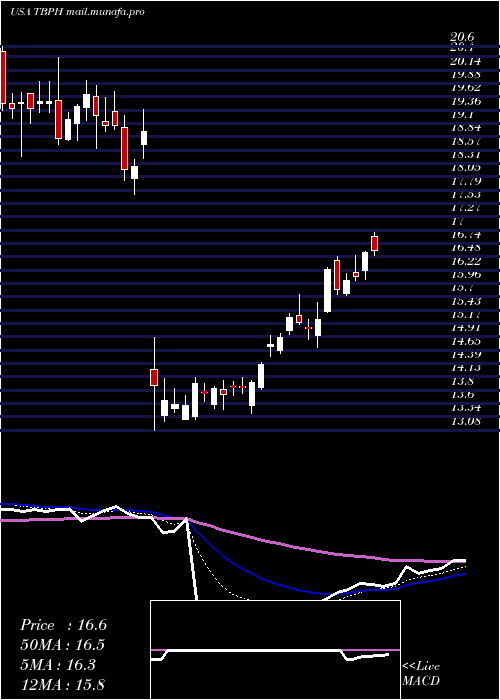Screen dimensions: 500x700
Task: Click the 'Price : 16.6' readout
Action: pyautogui.click(x=63, y=625)
